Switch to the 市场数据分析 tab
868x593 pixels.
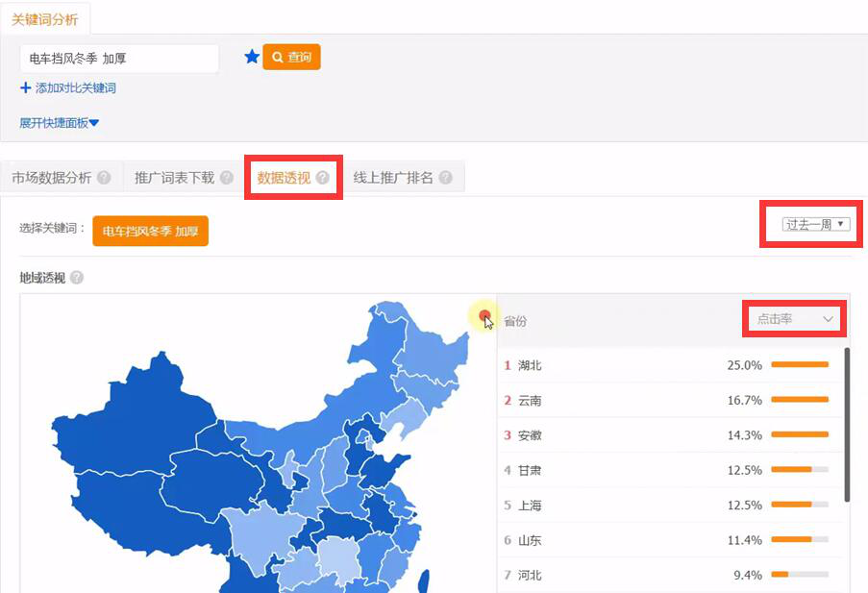coord(52,178)
